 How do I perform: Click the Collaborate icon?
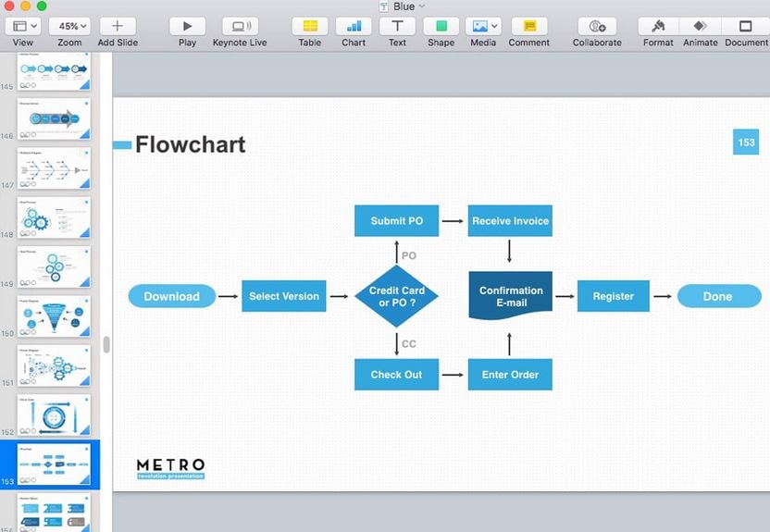(x=597, y=26)
